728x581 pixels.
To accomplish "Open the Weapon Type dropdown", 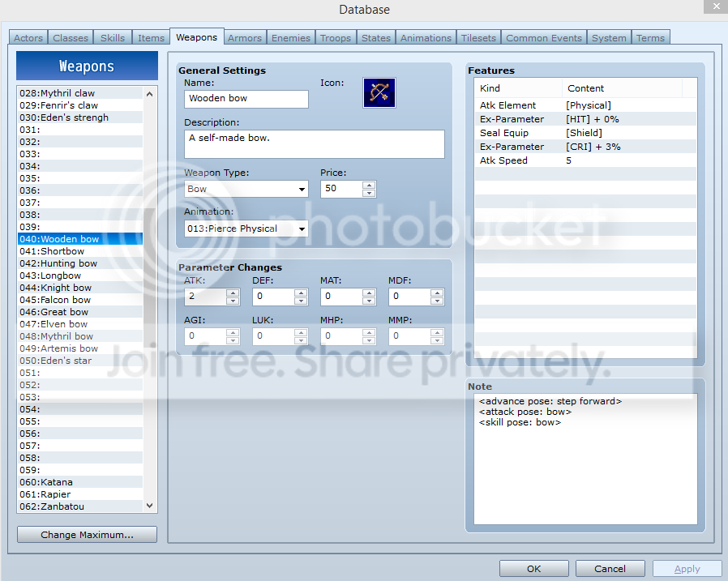I will (x=246, y=189).
